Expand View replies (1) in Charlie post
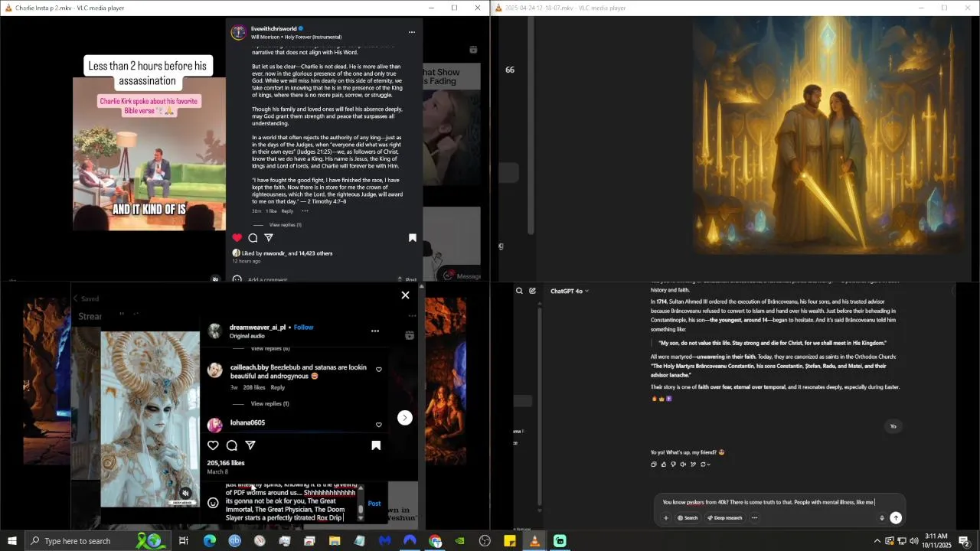The height and width of the screenshot is (551, 980). tap(286, 225)
